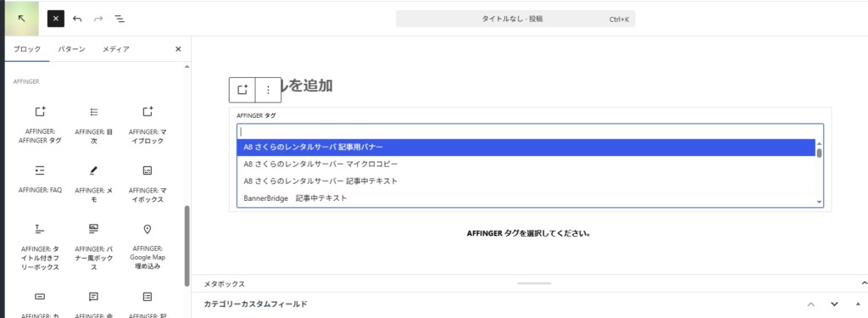Click the block type icon in block toolbar
Image resolution: width=868 pixels, height=318 pixels.
(x=242, y=90)
